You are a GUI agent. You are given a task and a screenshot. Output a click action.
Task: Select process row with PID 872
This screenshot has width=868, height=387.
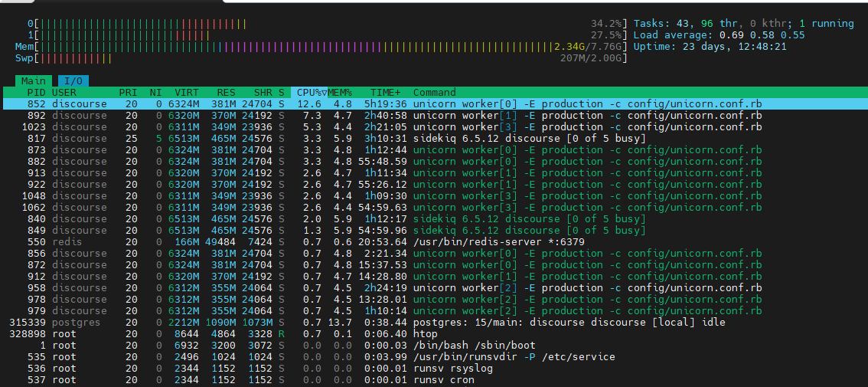coord(434,264)
